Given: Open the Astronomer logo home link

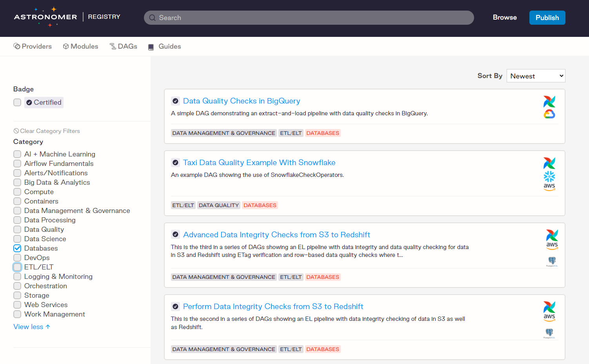Looking at the screenshot, I should point(45,17).
